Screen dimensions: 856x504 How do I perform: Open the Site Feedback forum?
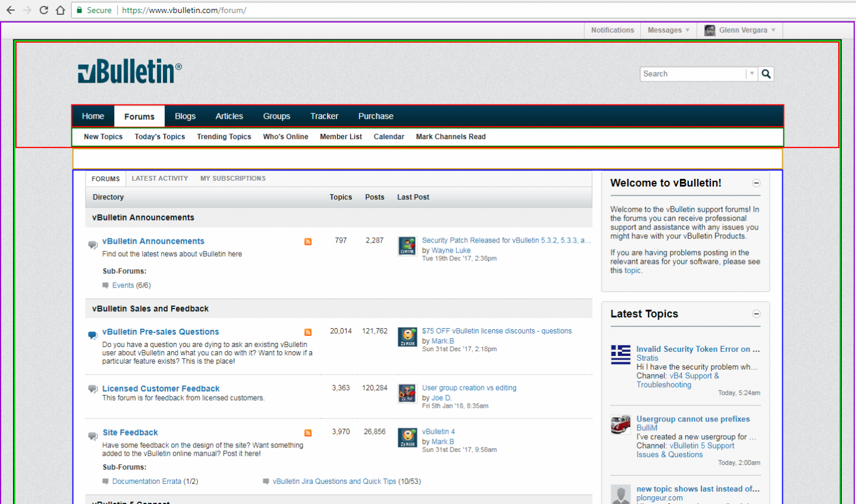point(130,433)
